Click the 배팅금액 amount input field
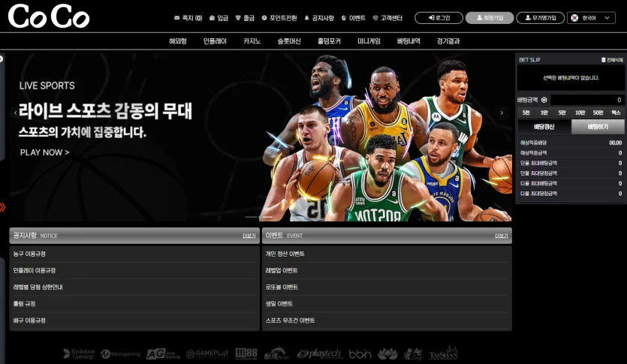This screenshot has width=627, height=364. (586, 100)
